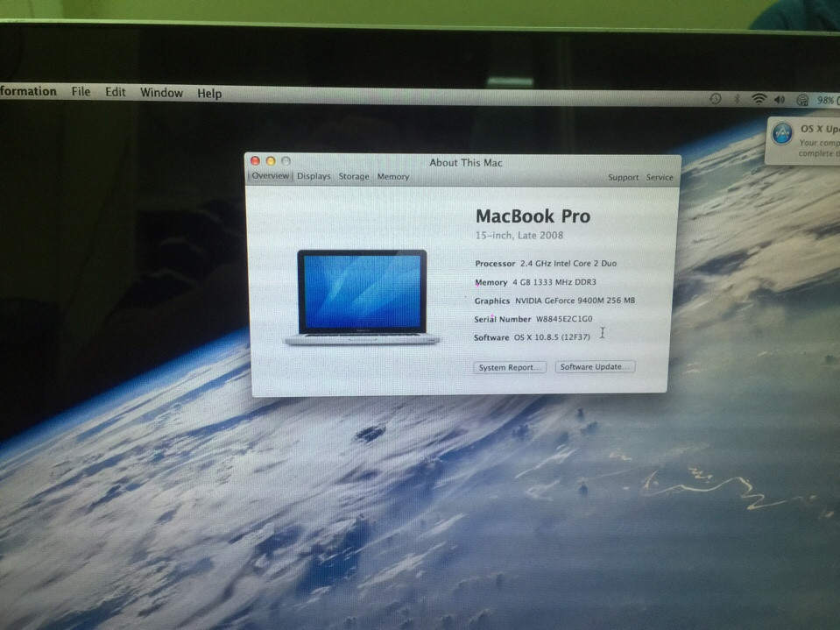
Task: Click graphics value 'NVIDIA GeForce 9400M 256 MB'
Action: click(575, 301)
